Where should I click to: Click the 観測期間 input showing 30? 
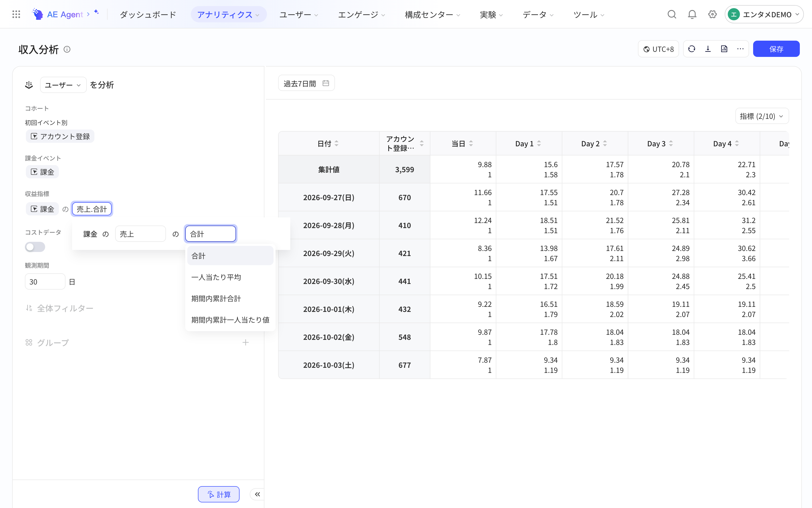click(45, 281)
